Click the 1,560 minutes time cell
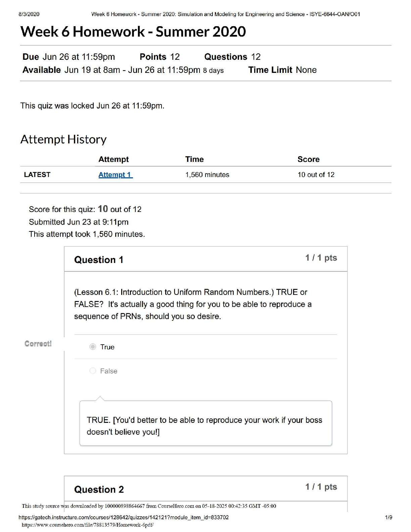Screen dimensions: 411x532 [207, 175]
